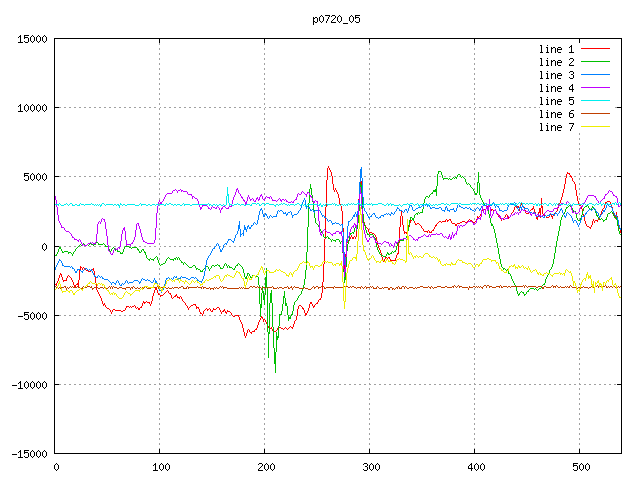
Task: Click the "line 6" legend text
Action: 557,114
